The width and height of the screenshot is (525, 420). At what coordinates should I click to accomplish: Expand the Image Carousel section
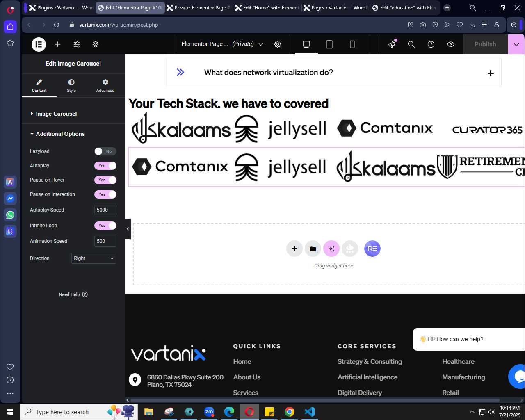coord(73,114)
